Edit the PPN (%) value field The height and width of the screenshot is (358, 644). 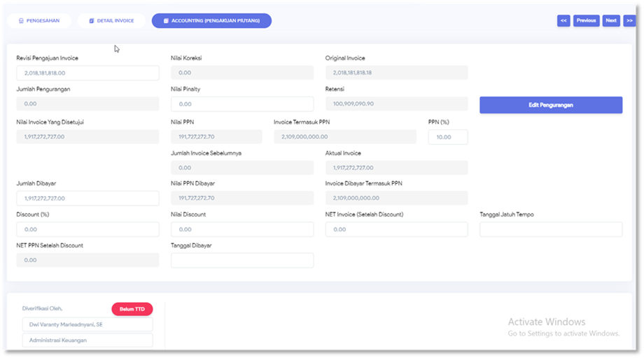pyautogui.click(x=448, y=137)
